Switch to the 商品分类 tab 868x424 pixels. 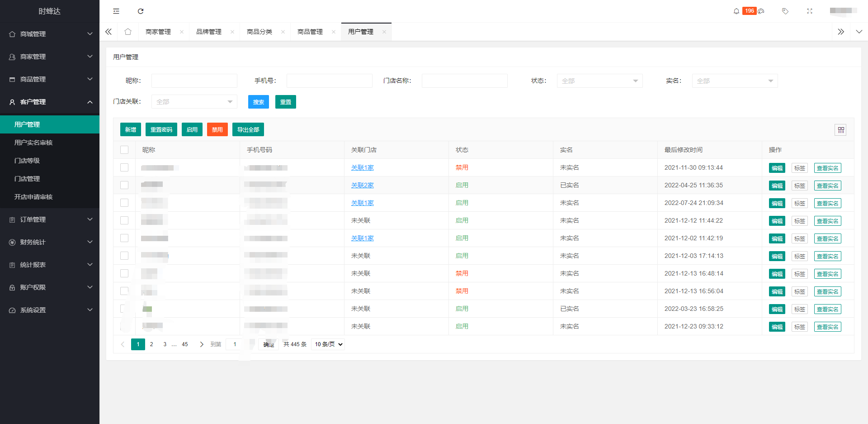pos(259,32)
